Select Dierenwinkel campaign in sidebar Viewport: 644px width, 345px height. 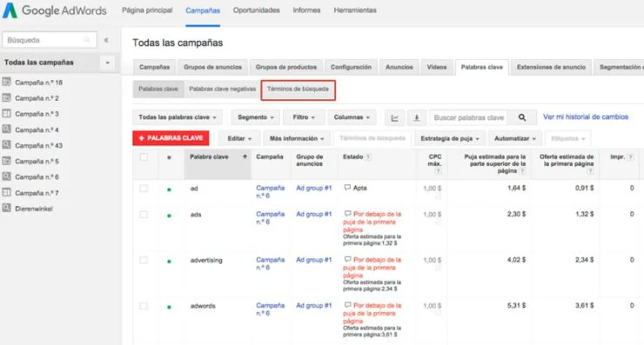tap(34, 209)
